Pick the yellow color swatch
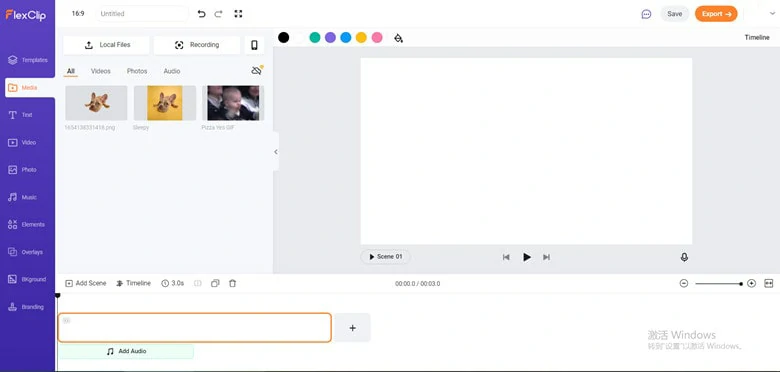The image size is (780, 372). (361, 37)
